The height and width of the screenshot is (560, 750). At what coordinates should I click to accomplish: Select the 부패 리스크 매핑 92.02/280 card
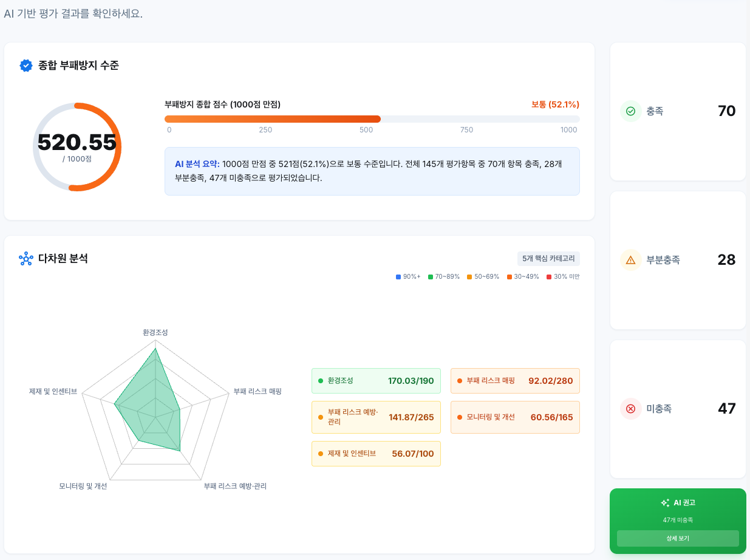click(x=515, y=381)
